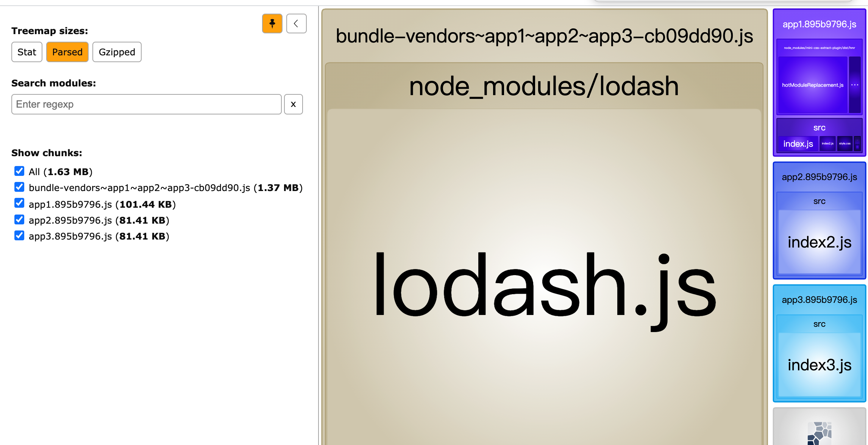Click the src group in the app1 chunk
The width and height of the screenshot is (868, 445).
coord(820,128)
